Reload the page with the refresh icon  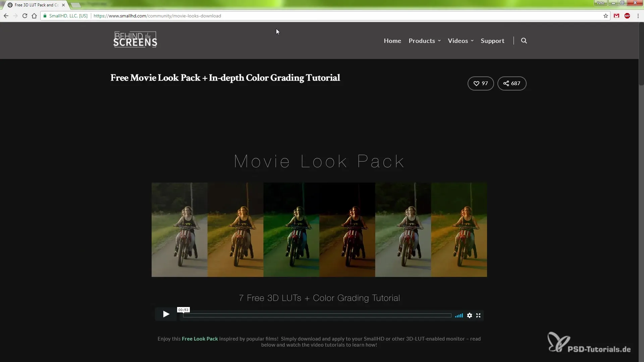click(25, 16)
